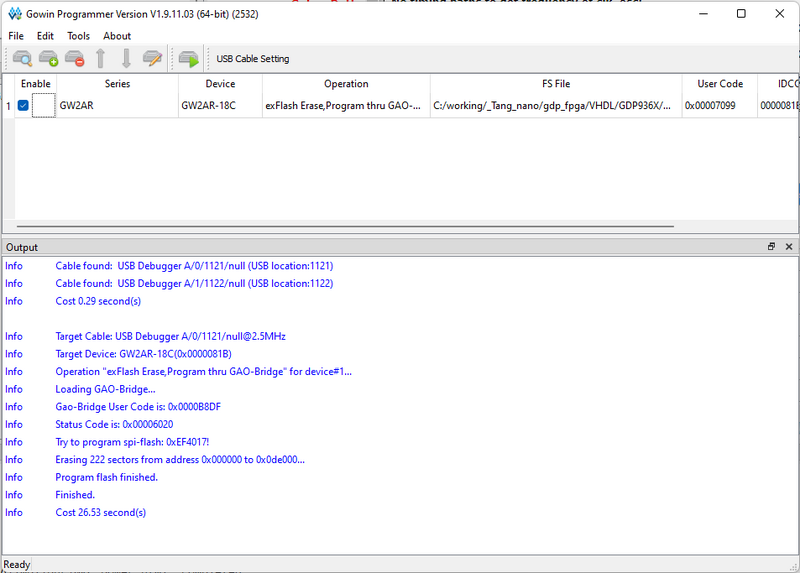
Task: Click the Add Device icon
Action: [x=48, y=59]
